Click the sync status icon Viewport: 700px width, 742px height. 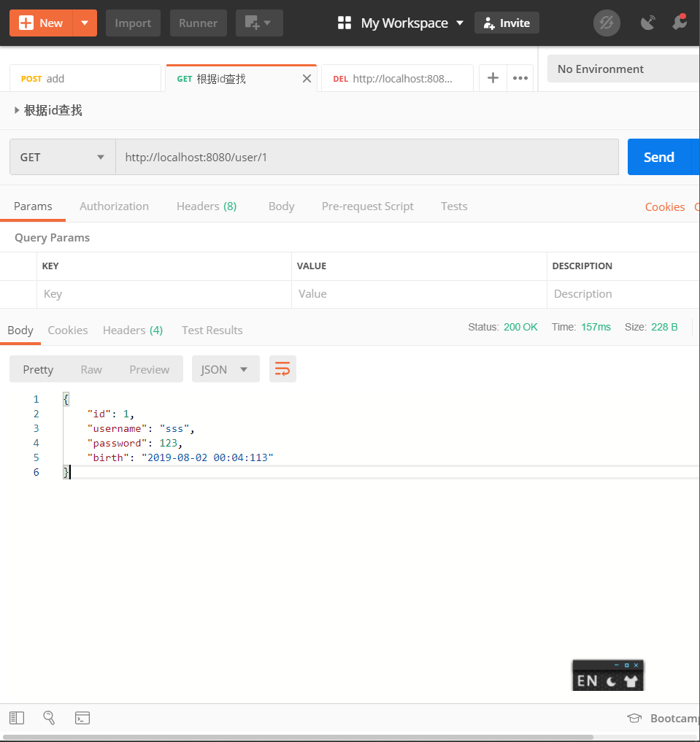(x=607, y=23)
